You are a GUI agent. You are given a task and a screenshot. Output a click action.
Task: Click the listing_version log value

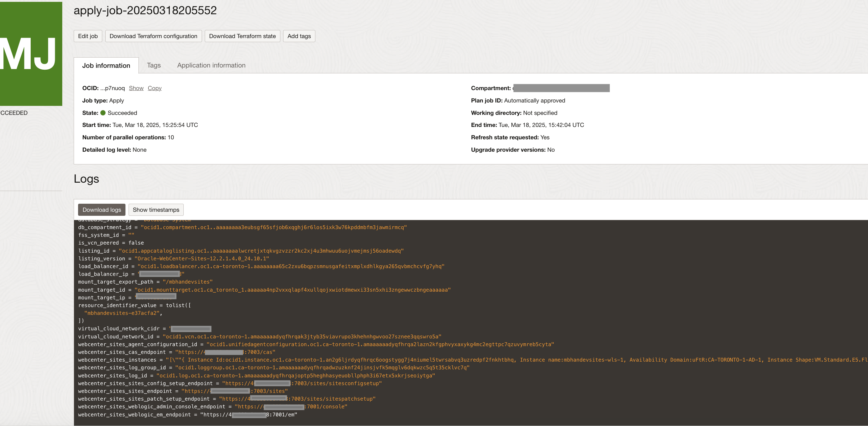(202, 259)
